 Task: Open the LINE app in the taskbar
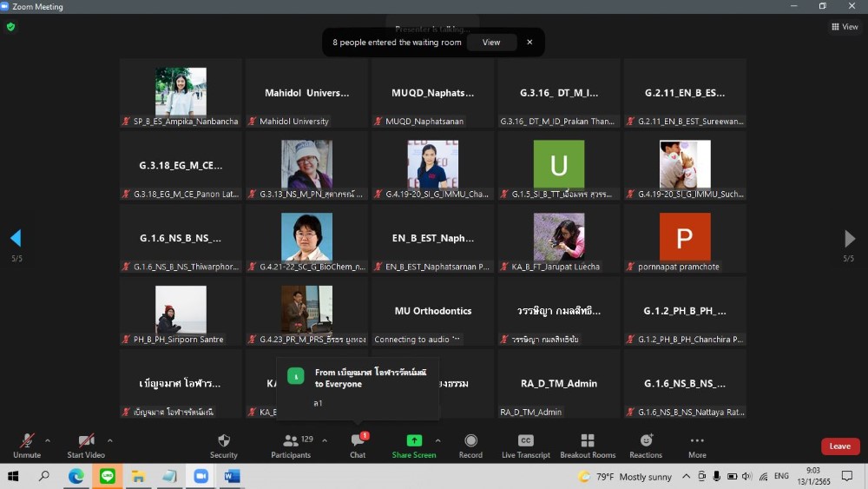107,476
